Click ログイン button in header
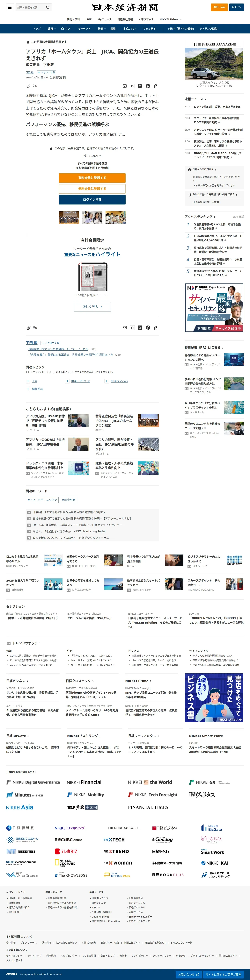250x980 pixels. 237,7
